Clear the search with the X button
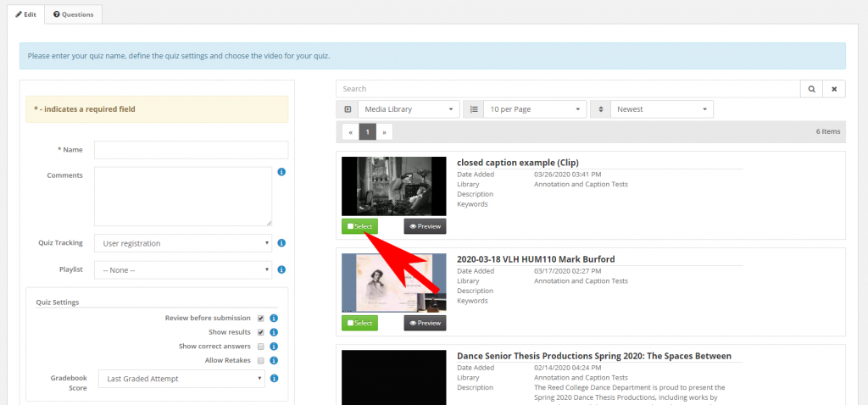Image resolution: width=868 pixels, height=405 pixels. click(834, 88)
